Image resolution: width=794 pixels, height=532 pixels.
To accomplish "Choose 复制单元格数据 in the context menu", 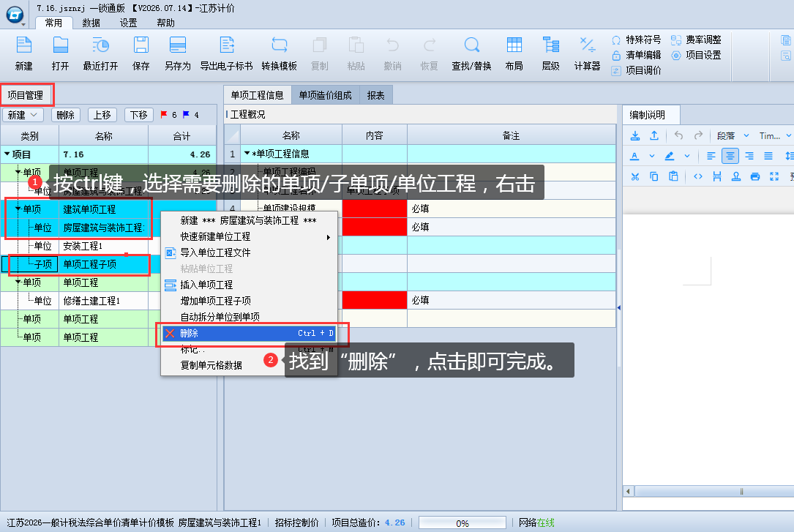I will 249,365.
